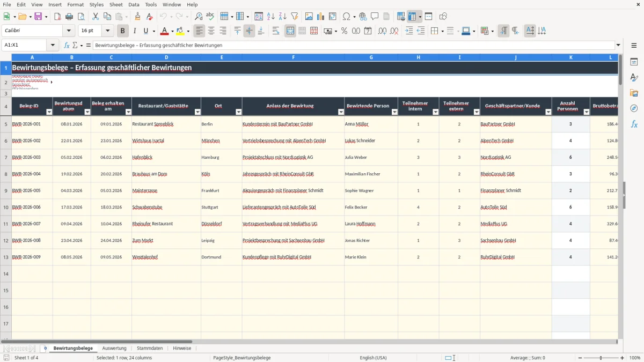Toggle Align Left
This screenshot has height=362, width=644.
(x=199, y=31)
